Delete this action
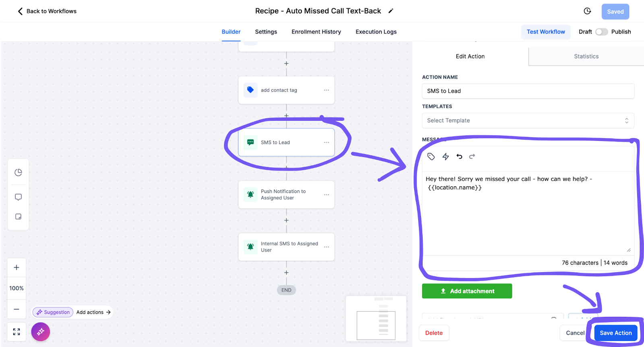This screenshot has width=644, height=347. click(x=434, y=333)
